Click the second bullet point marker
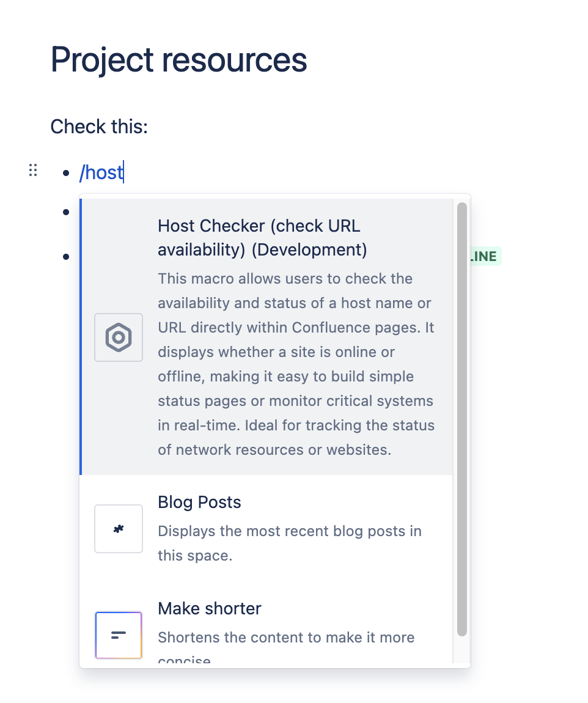Viewport: 588px width, 703px height. [67, 212]
